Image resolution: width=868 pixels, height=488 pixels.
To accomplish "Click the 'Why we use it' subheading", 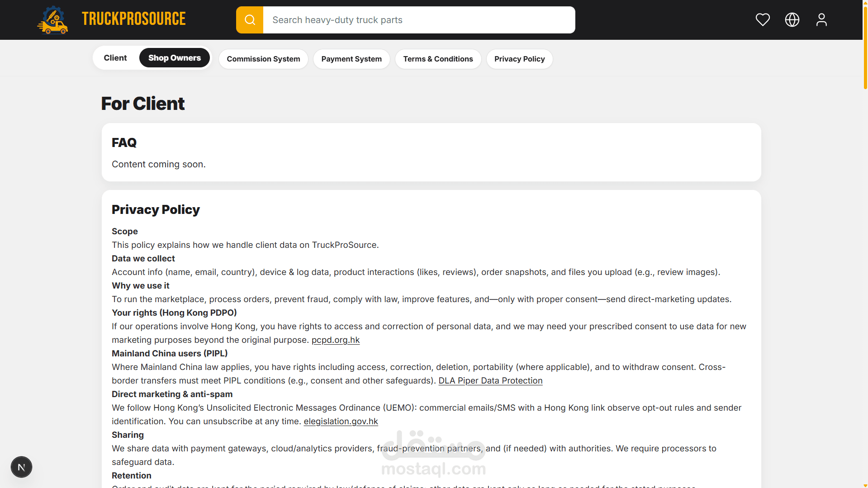I will (141, 286).
